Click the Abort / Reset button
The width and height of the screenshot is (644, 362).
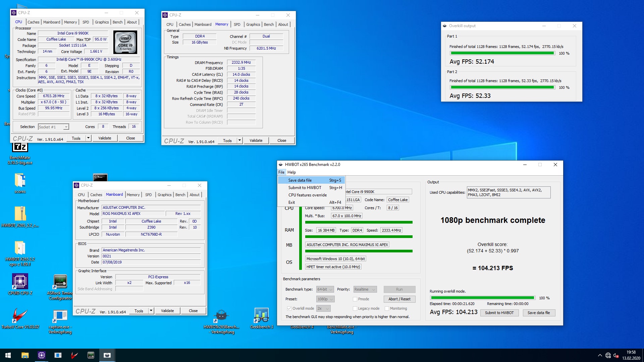(399, 299)
